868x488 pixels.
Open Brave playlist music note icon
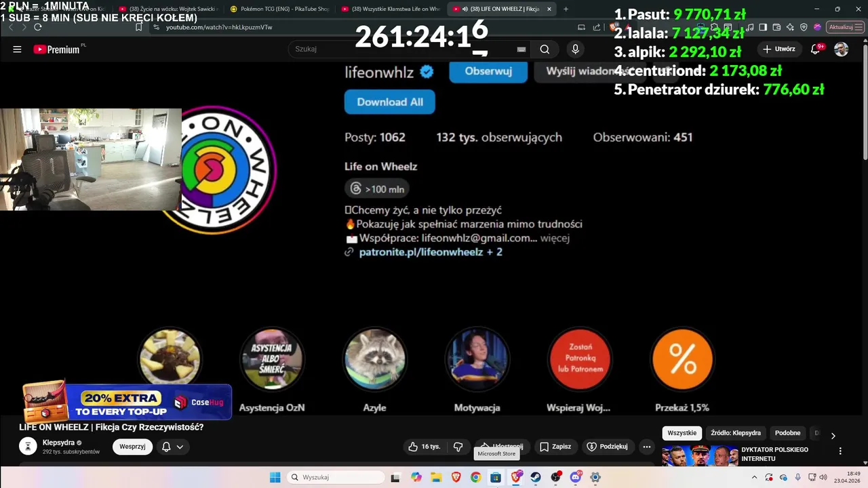pos(749,27)
